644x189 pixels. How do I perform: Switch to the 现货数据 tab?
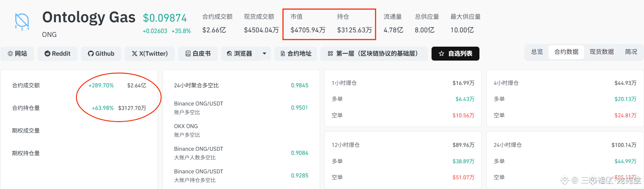(x=602, y=52)
